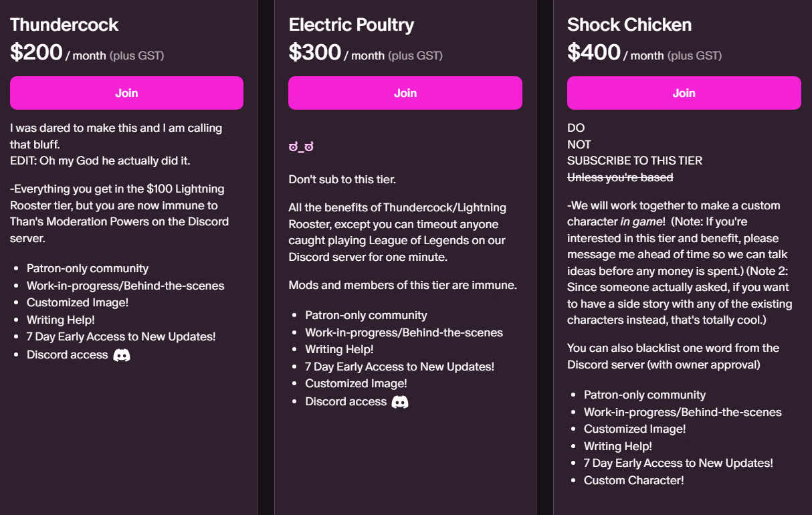Click the $300 per month price

(315, 52)
